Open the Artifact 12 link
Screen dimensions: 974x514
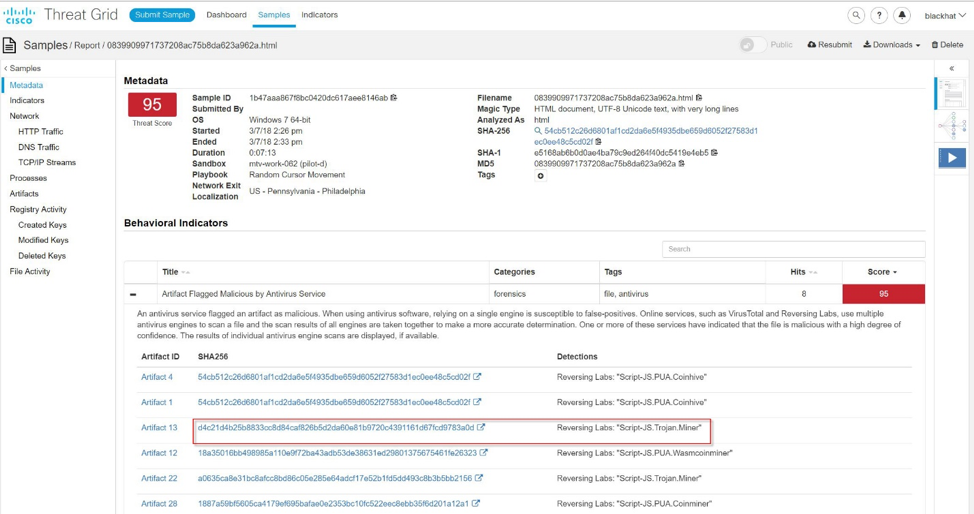pyautogui.click(x=159, y=453)
